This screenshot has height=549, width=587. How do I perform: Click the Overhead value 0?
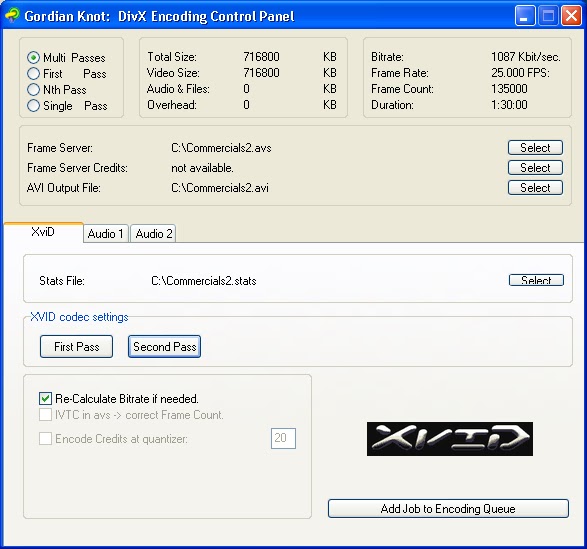[x=246, y=105]
